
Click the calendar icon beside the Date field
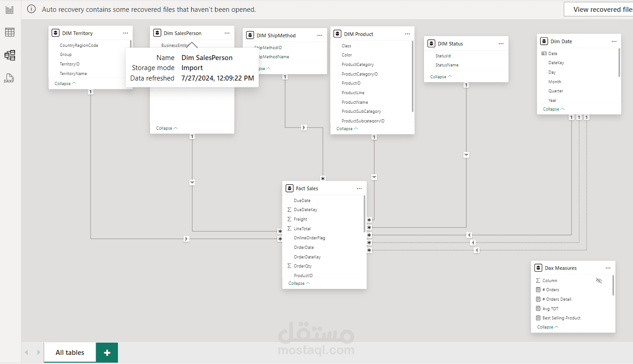coord(544,54)
